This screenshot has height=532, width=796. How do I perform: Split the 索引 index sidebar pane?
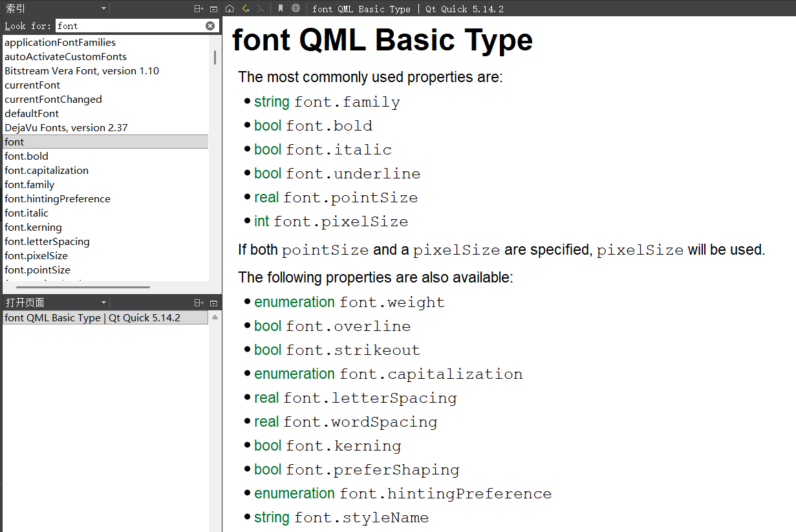click(x=199, y=9)
